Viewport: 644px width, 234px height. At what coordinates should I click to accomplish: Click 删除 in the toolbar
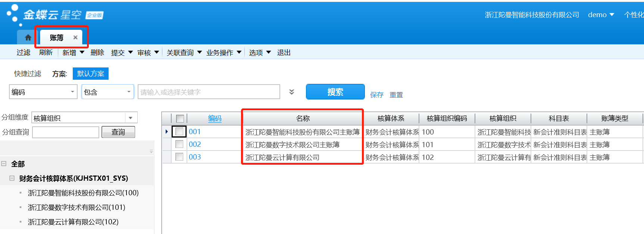(x=97, y=53)
